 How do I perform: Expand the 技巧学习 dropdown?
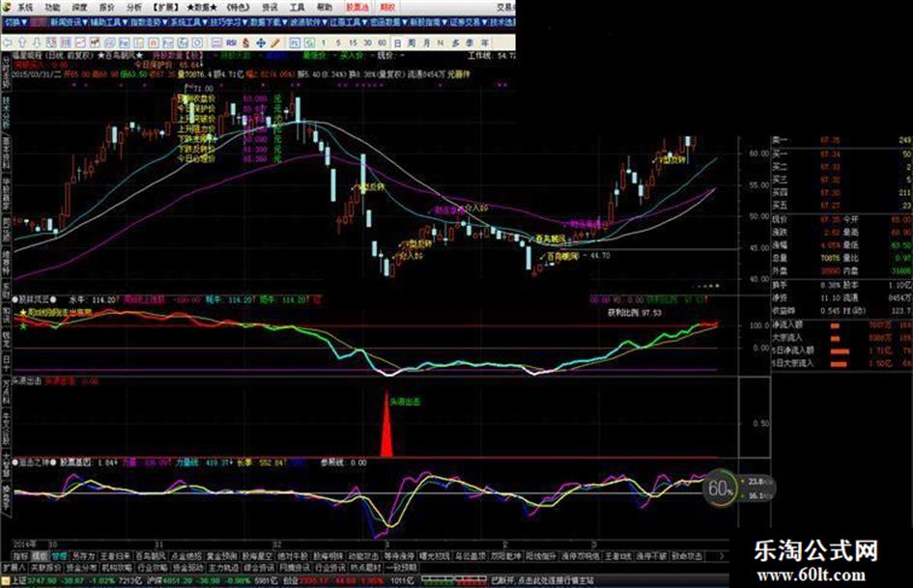coord(229,22)
